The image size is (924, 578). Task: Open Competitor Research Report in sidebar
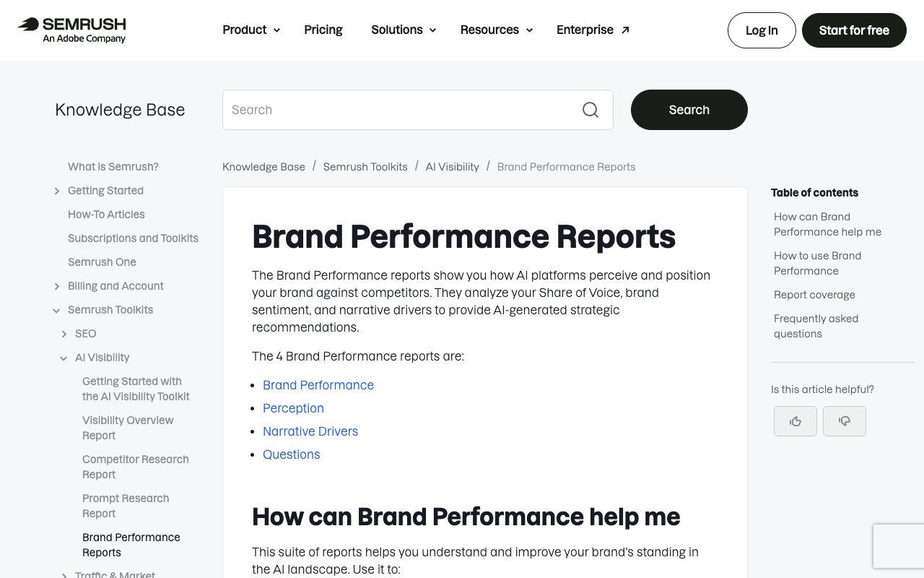click(136, 467)
